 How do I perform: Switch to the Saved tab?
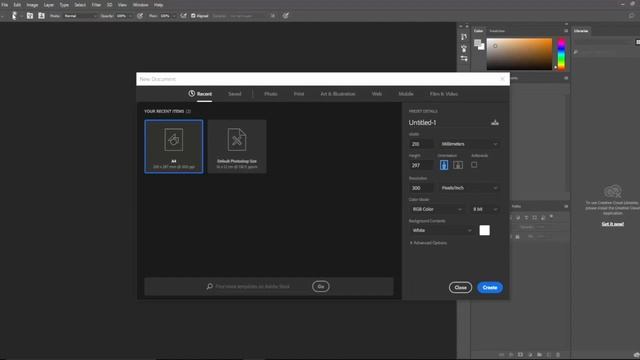coord(235,94)
